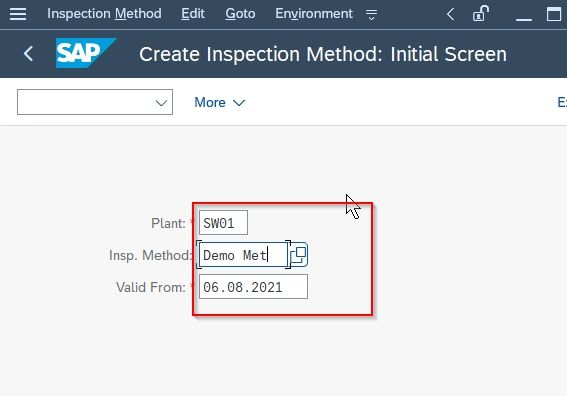The height and width of the screenshot is (396, 567).
Task: Open the Goto menu
Action: [x=240, y=14]
